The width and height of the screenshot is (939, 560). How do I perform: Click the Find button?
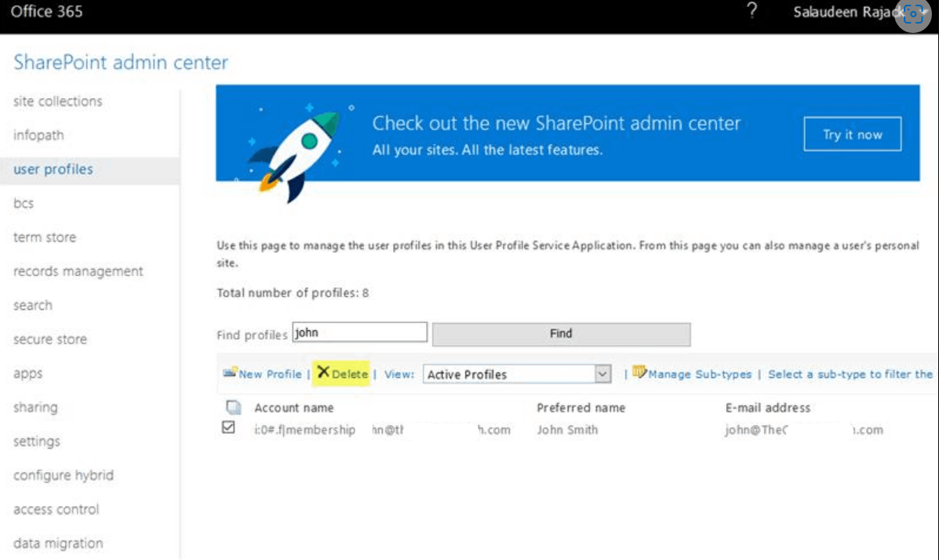(x=561, y=333)
